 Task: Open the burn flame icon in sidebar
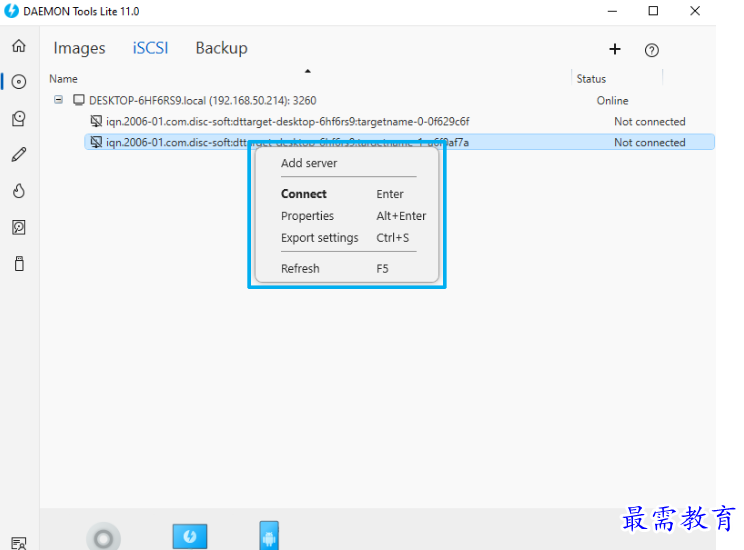click(x=19, y=191)
